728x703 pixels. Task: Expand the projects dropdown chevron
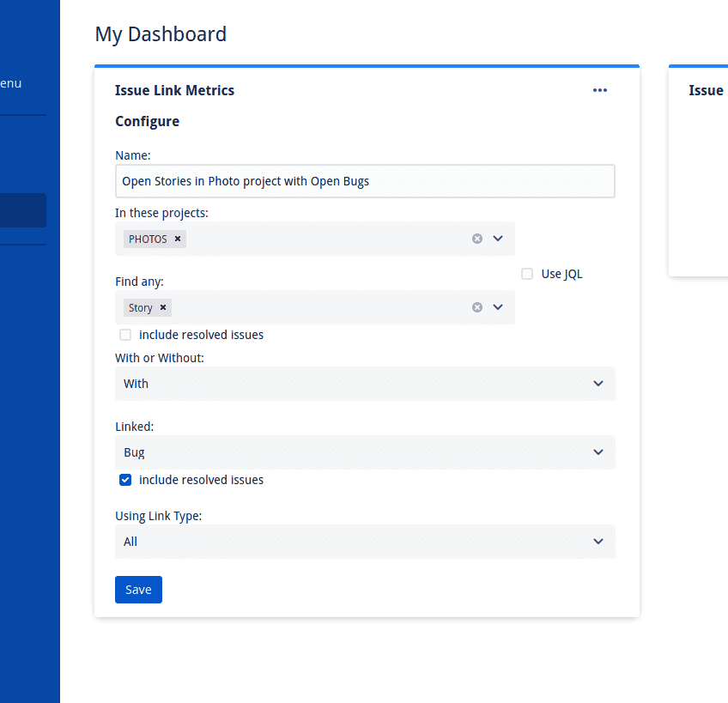pos(498,239)
